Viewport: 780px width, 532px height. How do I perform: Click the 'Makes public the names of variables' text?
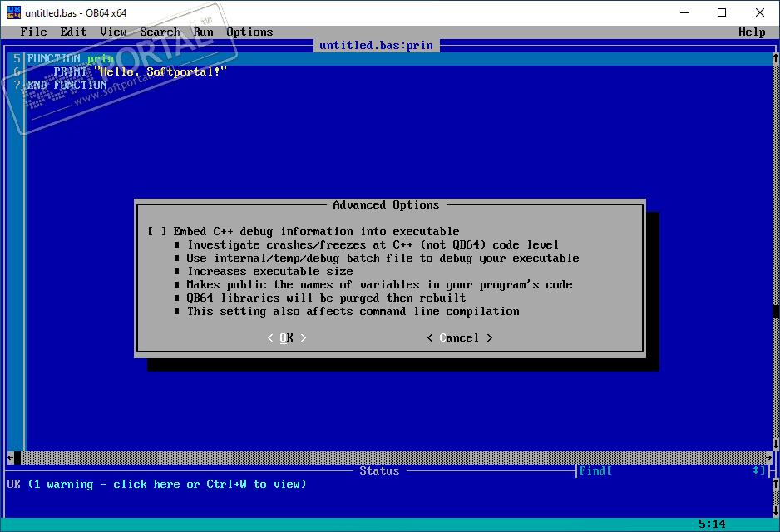point(379,285)
